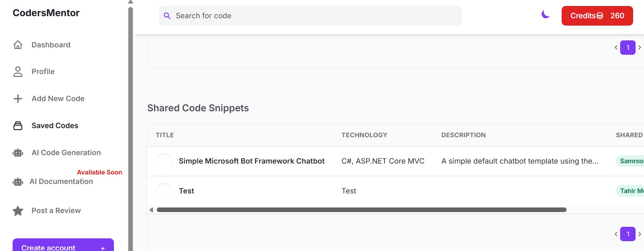Click the Dashboard home icon
The image size is (644, 251).
[x=18, y=45]
